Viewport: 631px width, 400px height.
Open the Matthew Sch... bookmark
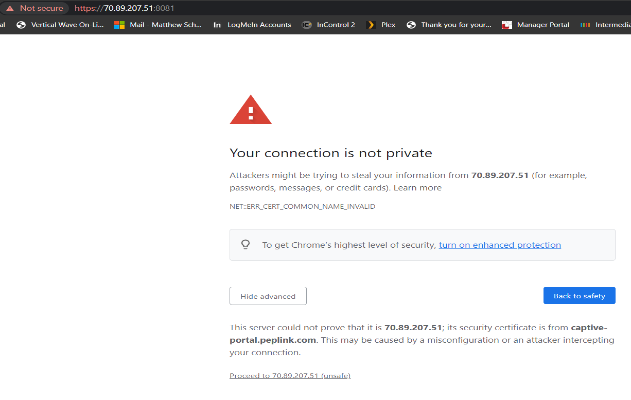(176, 25)
